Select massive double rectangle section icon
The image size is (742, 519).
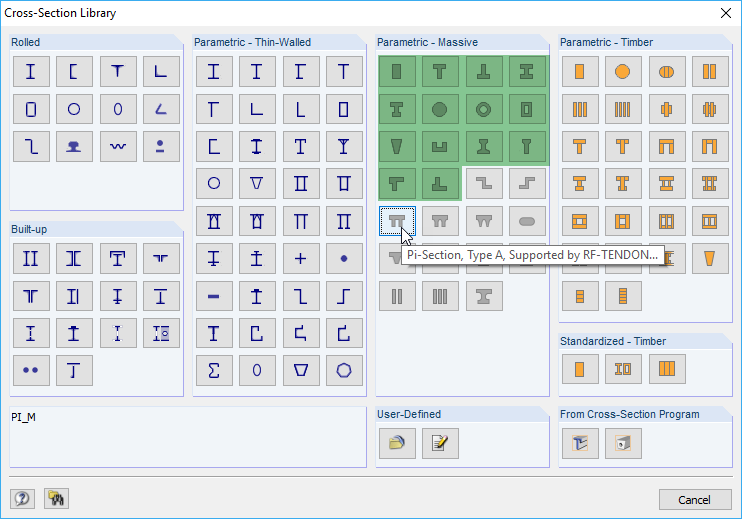coord(397,296)
